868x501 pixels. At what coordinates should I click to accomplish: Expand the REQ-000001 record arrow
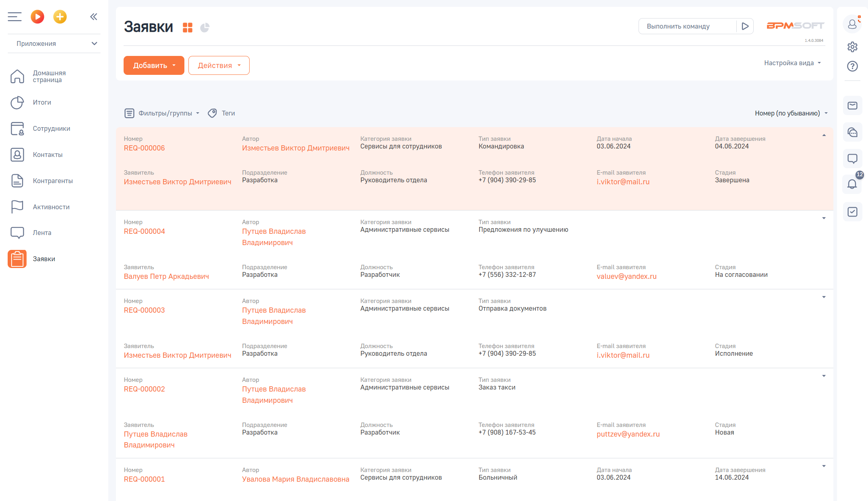pyautogui.click(x=824, y=466)
